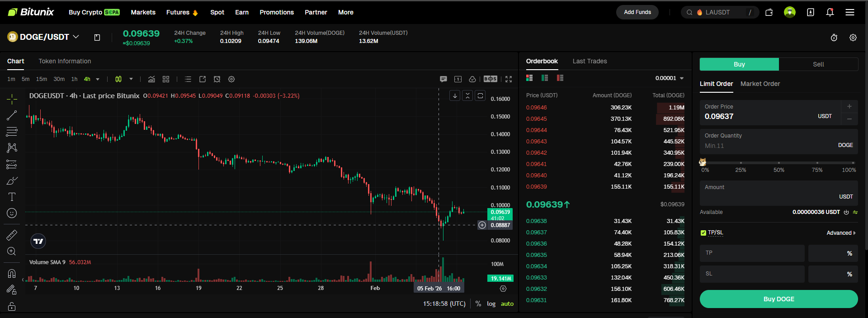Open the user profile avatar
868x318 pixels.
pos(790,12)
